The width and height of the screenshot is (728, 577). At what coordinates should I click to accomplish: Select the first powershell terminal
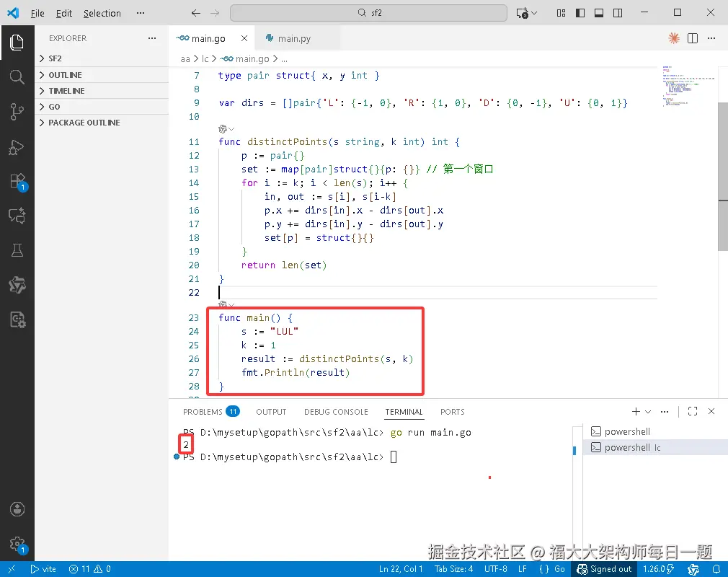[655, 431]
